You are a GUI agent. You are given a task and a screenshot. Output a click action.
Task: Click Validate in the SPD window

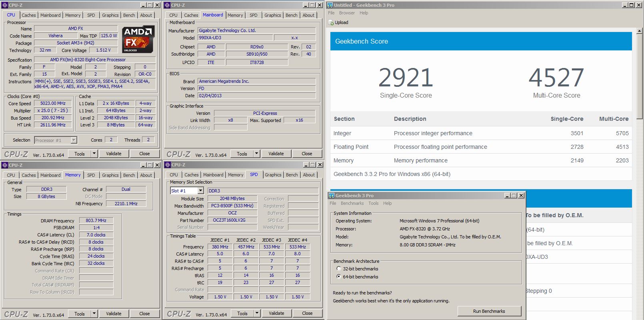(x=276, y=313)
